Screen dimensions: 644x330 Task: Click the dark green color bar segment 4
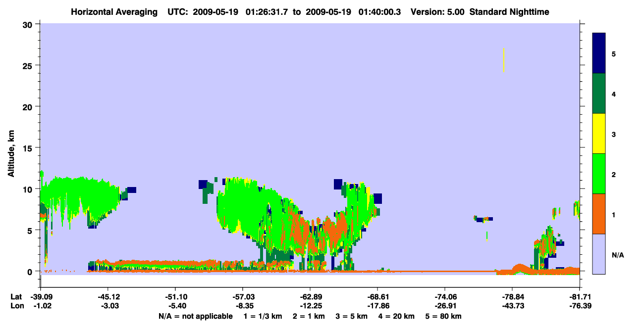[x=599, y=94]
